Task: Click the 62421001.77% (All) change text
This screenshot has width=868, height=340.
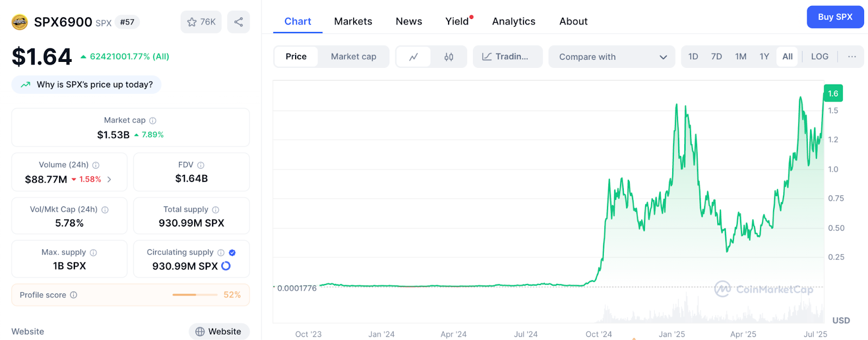Action: [x=130, y=56]
